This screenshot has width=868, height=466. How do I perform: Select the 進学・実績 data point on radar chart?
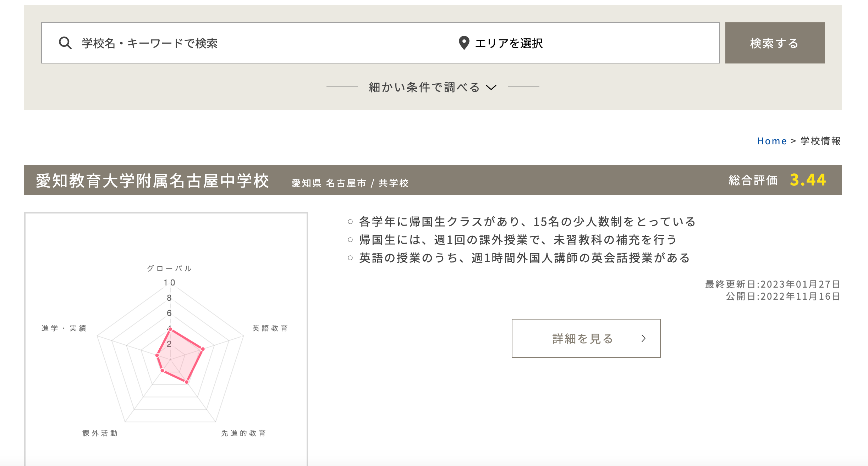coord(157,355)
